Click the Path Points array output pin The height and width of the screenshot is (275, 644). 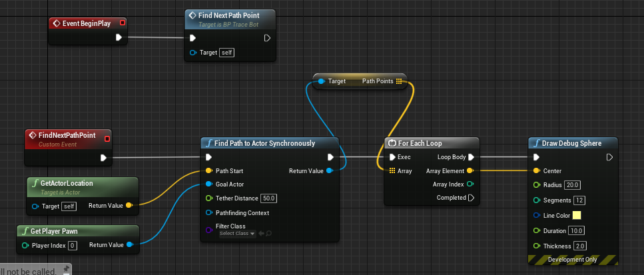pyautogui.click(x=399, y=81)
